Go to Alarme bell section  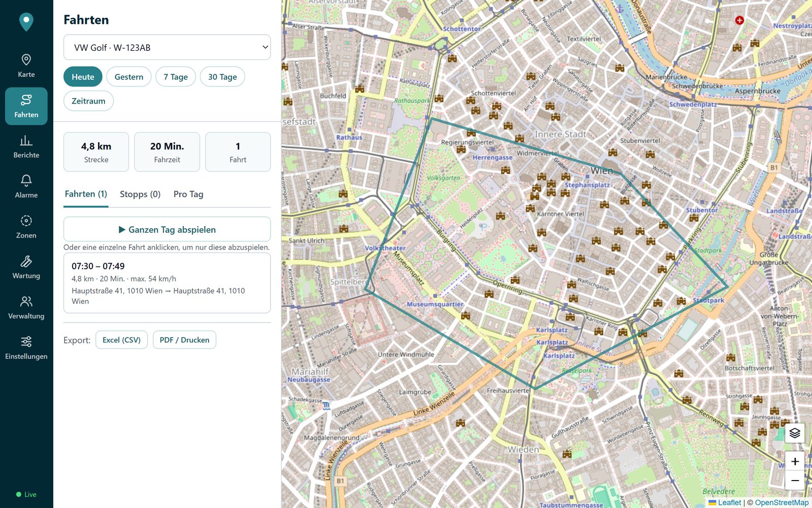point(26,186)
